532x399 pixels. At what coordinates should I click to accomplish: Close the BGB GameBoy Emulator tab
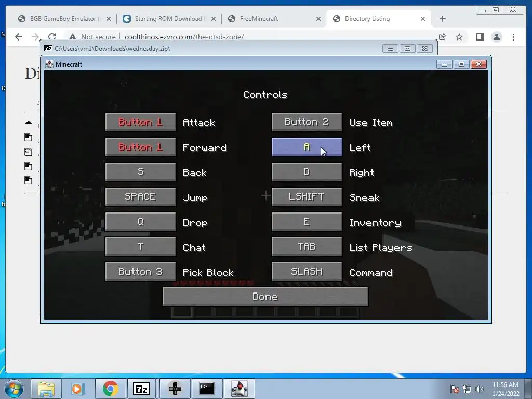(109, 19)
